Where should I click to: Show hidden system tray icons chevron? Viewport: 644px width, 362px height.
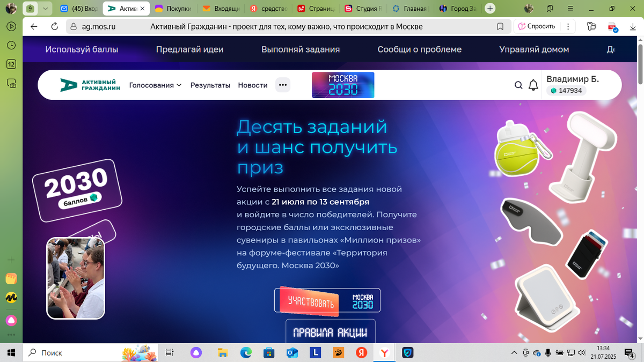pyautogui.click(x=515, y=352)
